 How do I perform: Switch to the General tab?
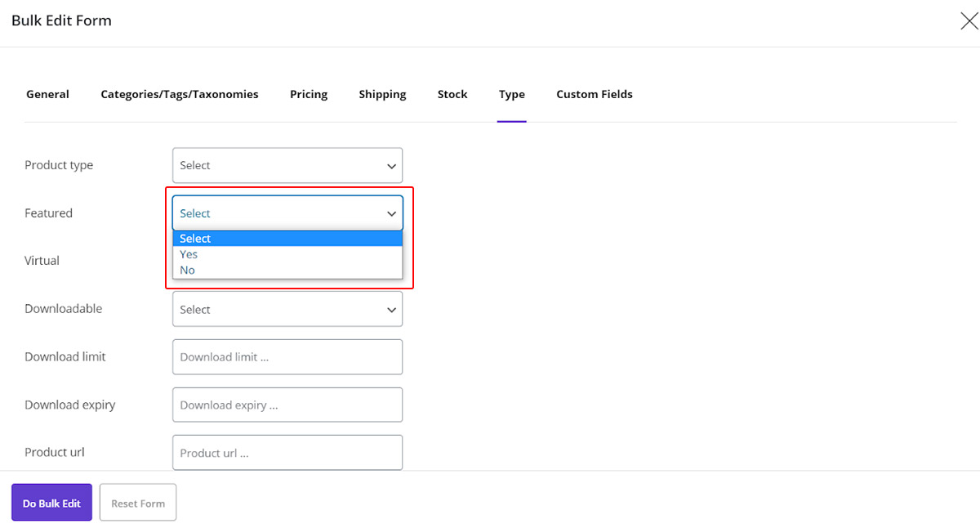tap(47, 94)
